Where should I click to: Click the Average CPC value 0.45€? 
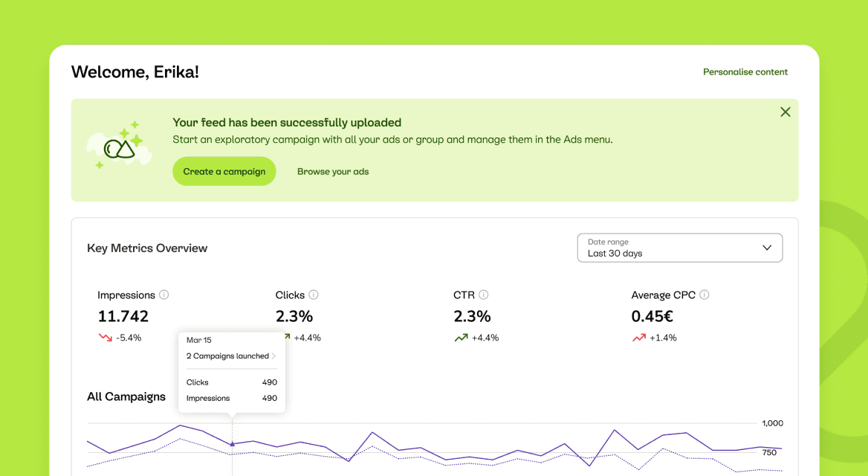pyautogui.click(x=652, y=316)
